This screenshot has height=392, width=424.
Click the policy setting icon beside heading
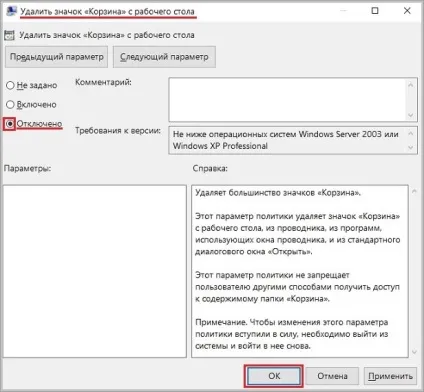9,35
